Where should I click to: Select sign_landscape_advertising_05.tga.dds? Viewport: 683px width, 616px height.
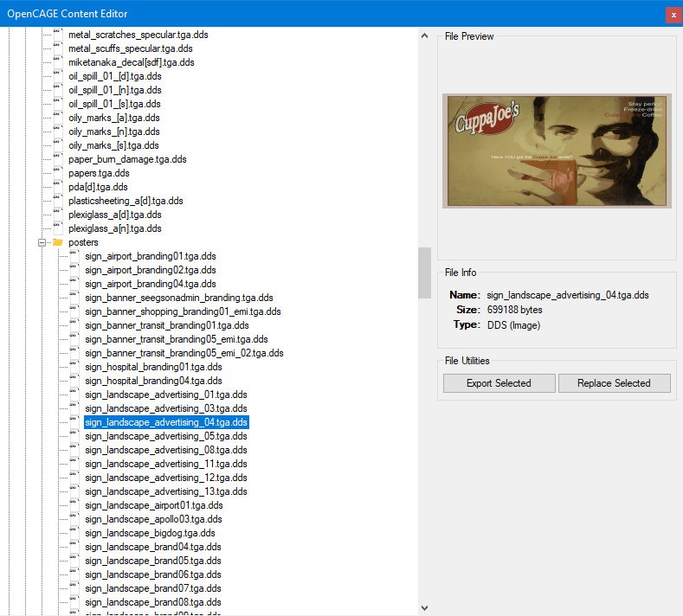166,436
